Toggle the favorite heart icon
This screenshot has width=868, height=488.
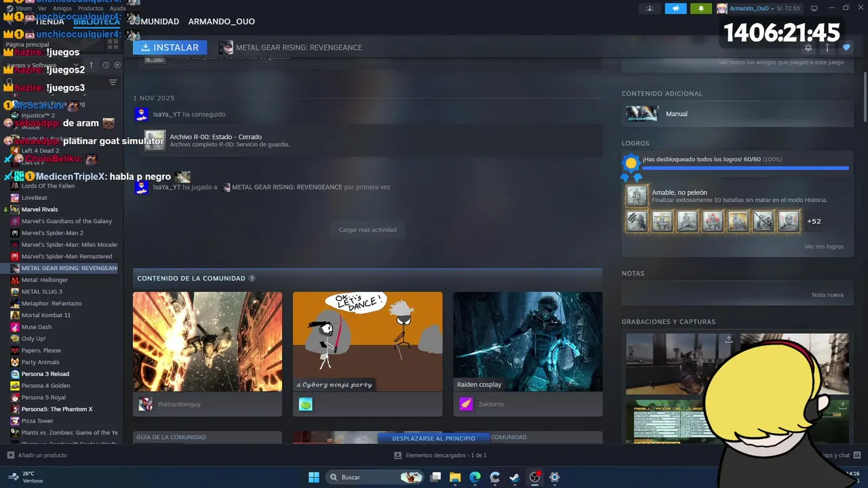[846, 47]
